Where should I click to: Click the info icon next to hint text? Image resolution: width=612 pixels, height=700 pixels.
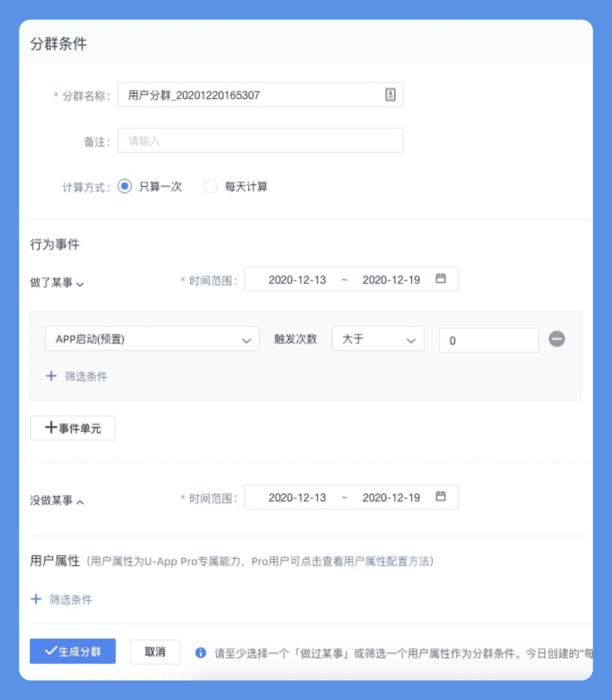[x=201, y=652]
